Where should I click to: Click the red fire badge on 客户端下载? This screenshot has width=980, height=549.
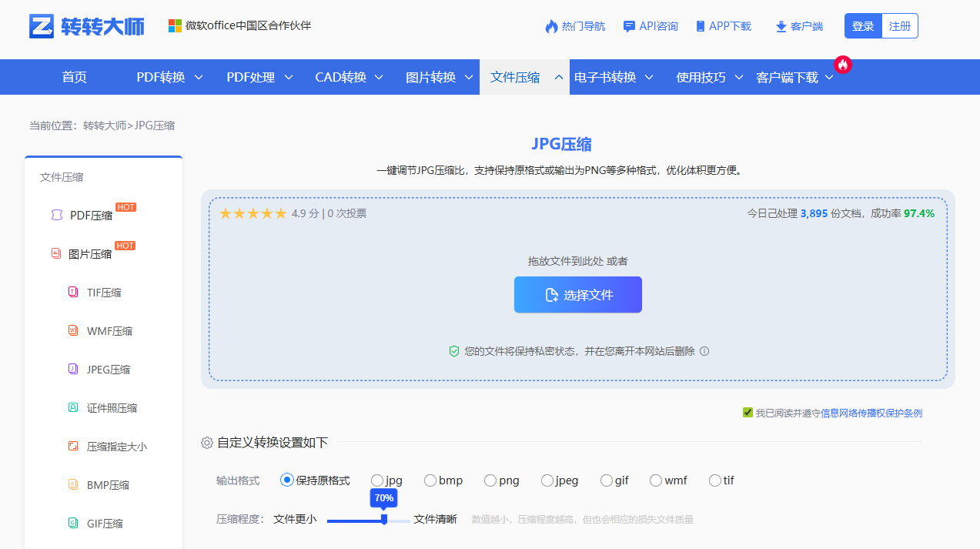coord(843,65)
